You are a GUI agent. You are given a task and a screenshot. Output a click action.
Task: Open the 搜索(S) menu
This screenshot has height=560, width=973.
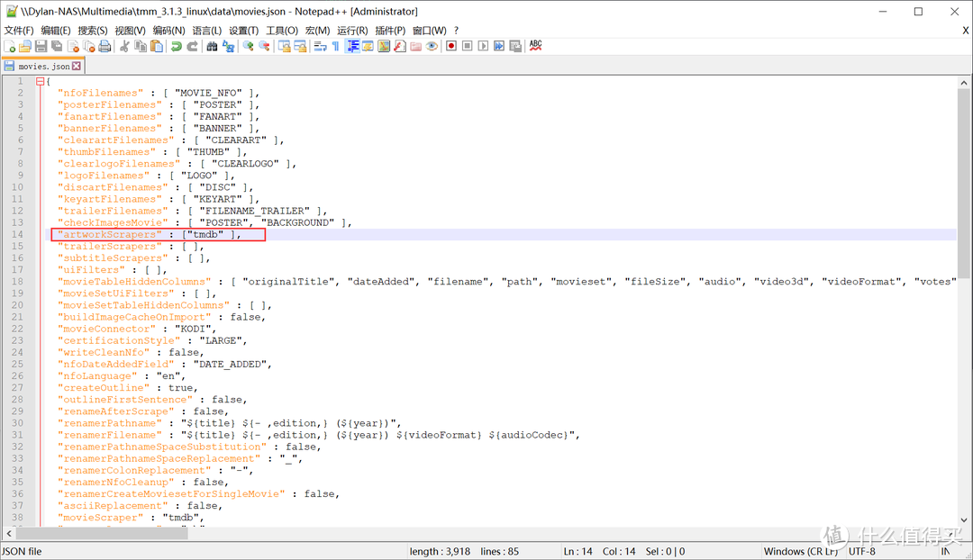[93, 31]
